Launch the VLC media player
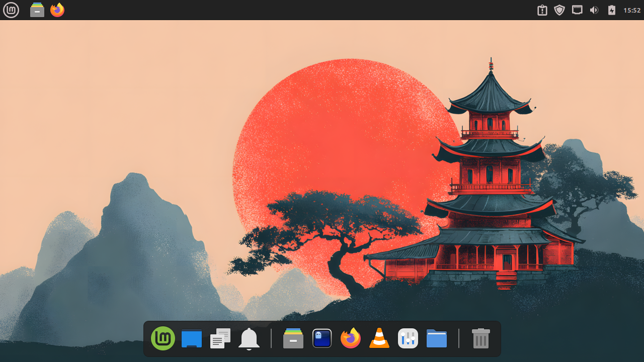The width and height of the screenshot is (644, 362). 379,338
